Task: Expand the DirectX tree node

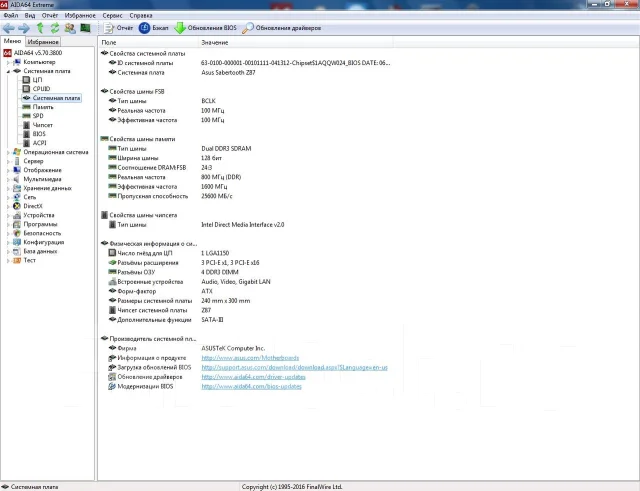Action: click(x=8, y=206)
